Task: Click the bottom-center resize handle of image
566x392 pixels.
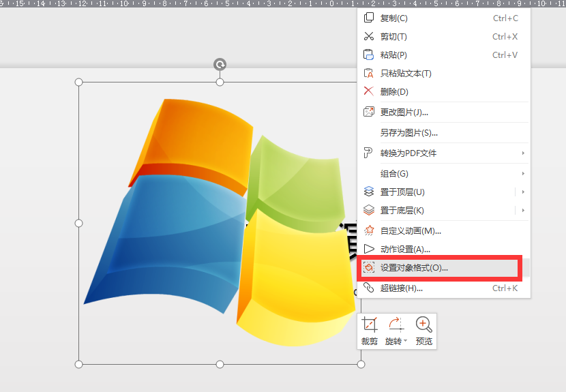Action: click(220, 365)
